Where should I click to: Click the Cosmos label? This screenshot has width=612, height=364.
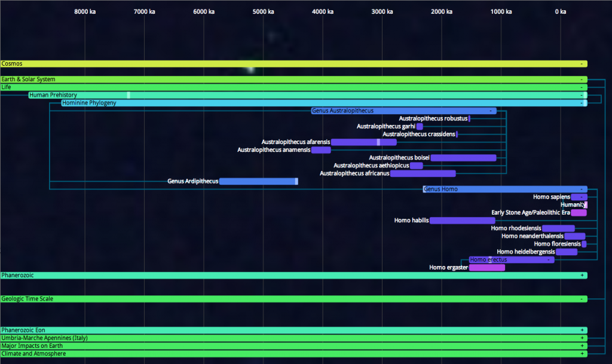click(12, 63)
